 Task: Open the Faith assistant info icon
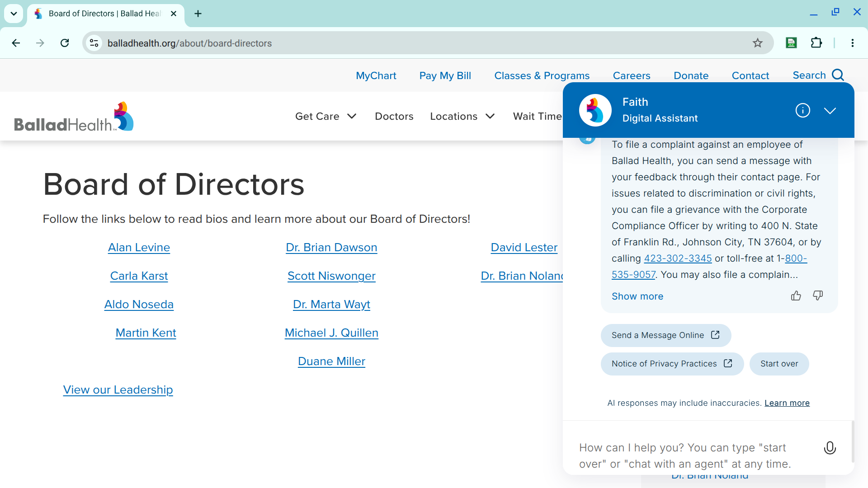[803, 110]
